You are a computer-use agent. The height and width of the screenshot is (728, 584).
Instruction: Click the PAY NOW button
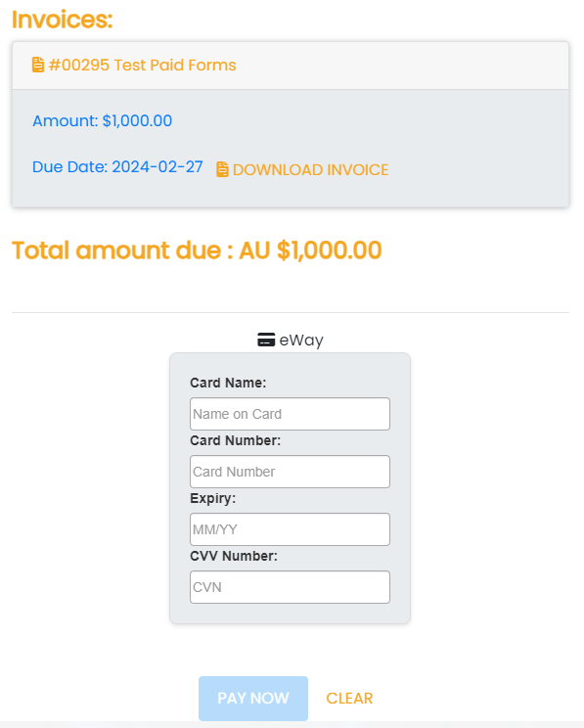pos(253,699)
